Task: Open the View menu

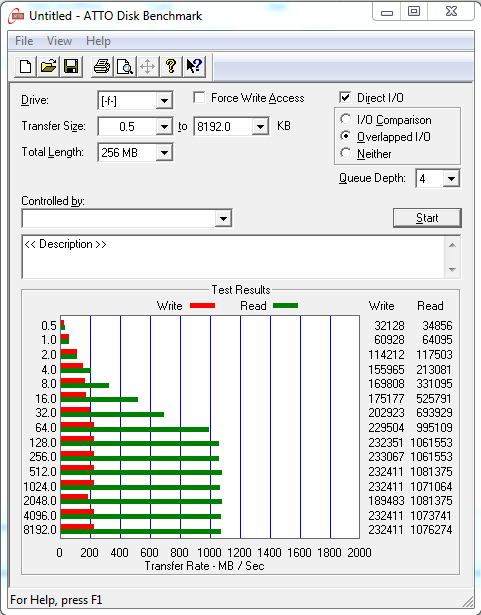Action: tap(59, 41)
